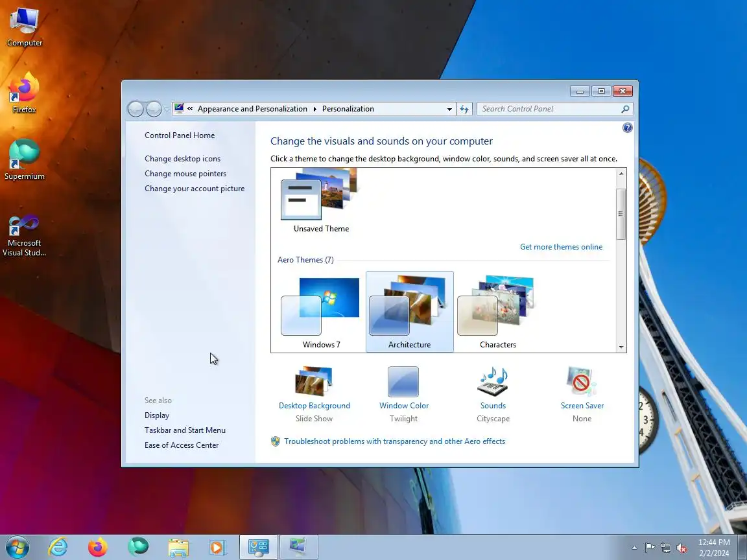Click the muted volume tray icon
The width and height of the screenshot is (747, 560).
point(682,548)
